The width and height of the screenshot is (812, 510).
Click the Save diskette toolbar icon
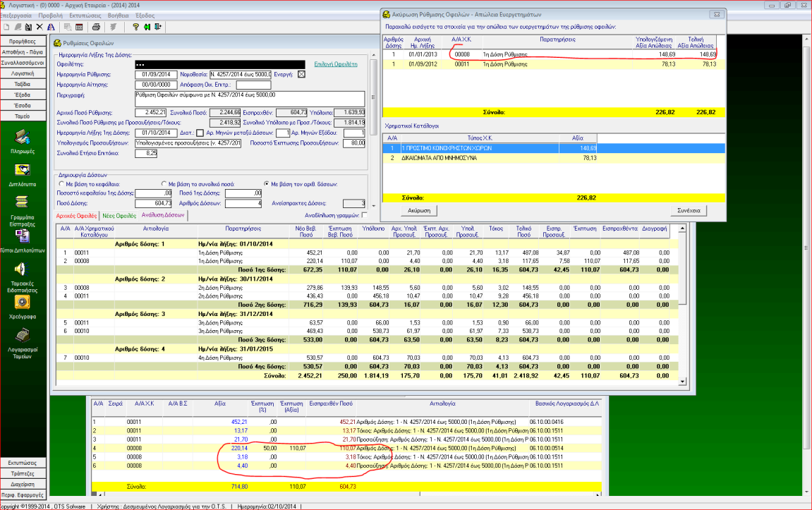coord(28,27)
